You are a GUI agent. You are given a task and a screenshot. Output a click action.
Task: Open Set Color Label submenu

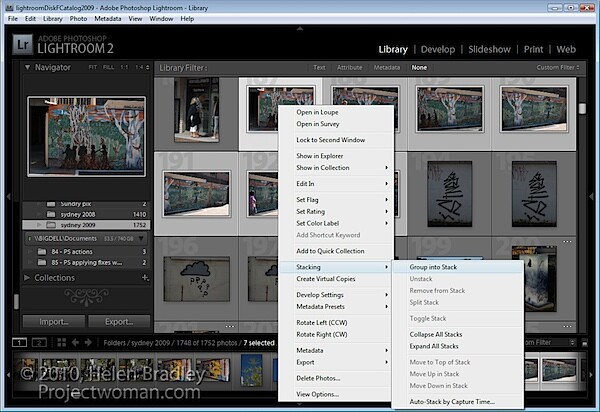[x=337, y=223]
